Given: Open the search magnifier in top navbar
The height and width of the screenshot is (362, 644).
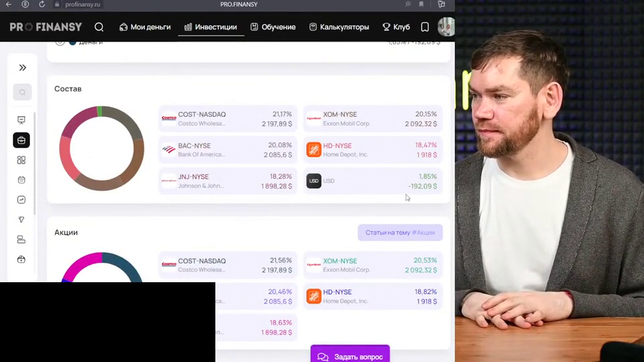Looking at the screenshot, I should pos(99,27).
